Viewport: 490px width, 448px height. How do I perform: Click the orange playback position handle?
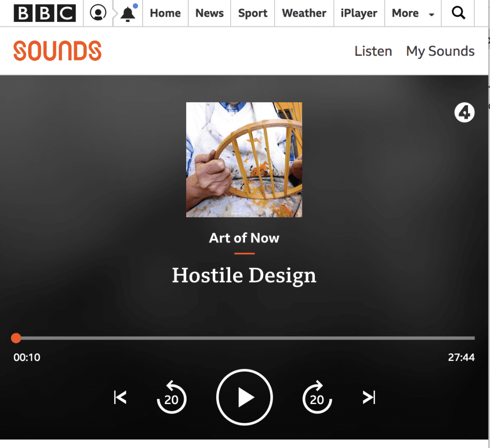(x=16, y=338)
